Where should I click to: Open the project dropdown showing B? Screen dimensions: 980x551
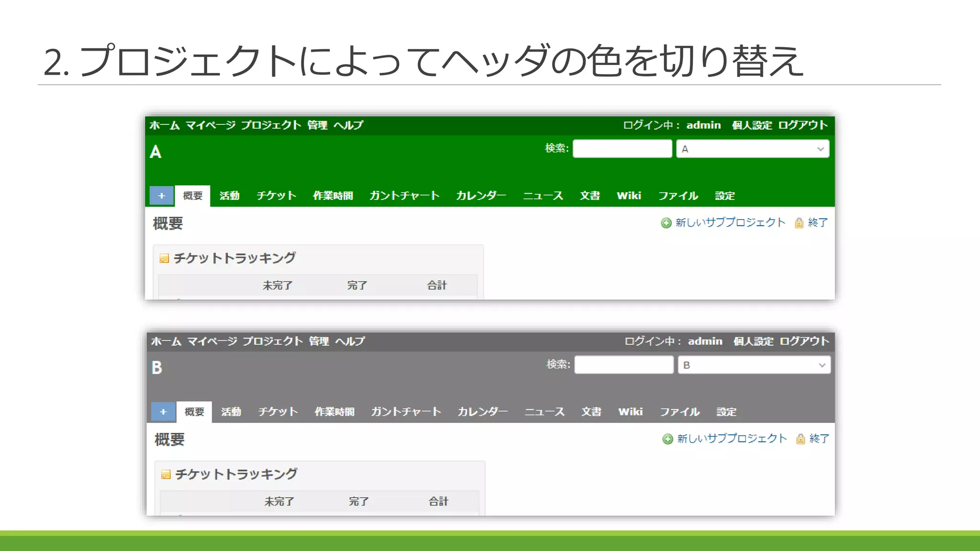tap(754, 365)
